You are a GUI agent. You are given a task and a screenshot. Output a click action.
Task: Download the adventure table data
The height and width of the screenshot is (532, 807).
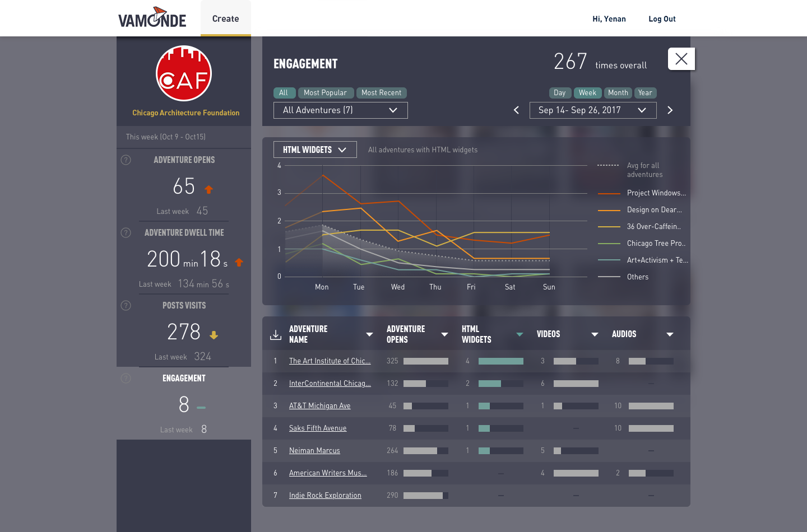276,334
